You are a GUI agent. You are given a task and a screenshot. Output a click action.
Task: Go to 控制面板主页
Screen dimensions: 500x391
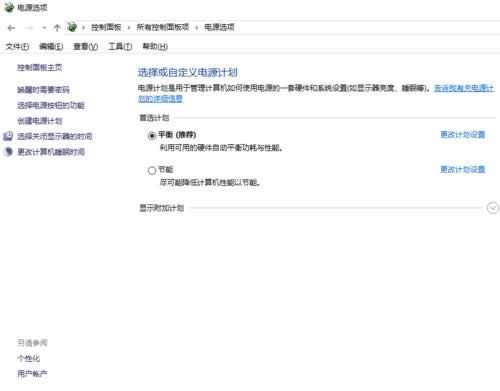click(40, 68)
